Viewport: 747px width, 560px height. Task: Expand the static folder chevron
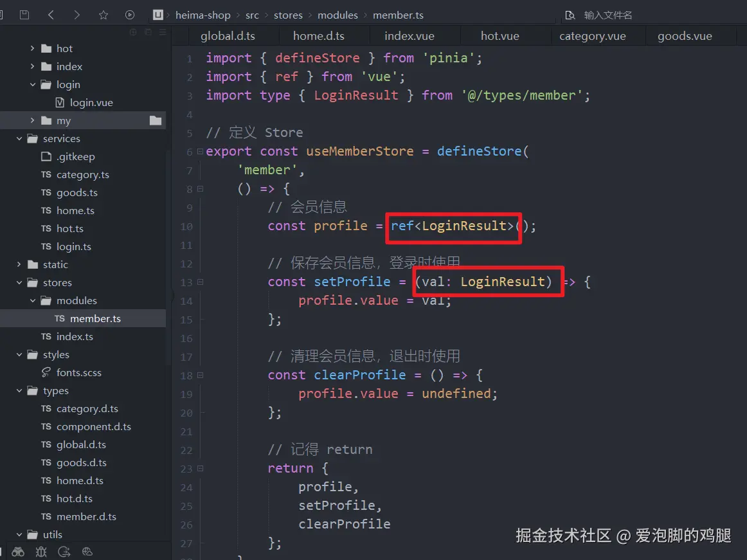point(19,264)
